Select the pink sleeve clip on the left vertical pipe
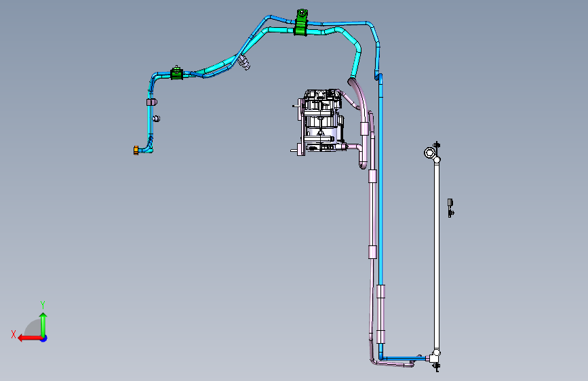The image size is (588, 381). click(x=151, y=102)
